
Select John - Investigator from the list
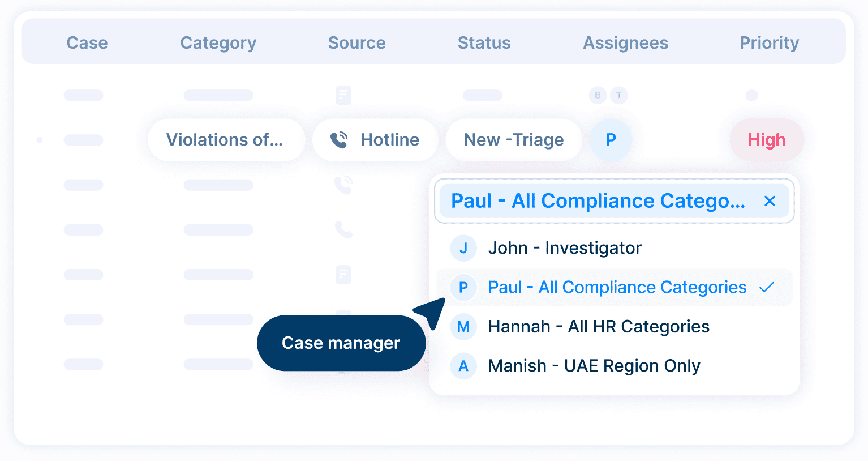[564, 248]
